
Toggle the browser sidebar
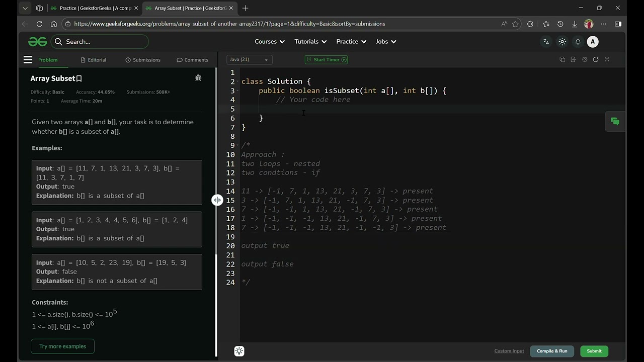618,24
